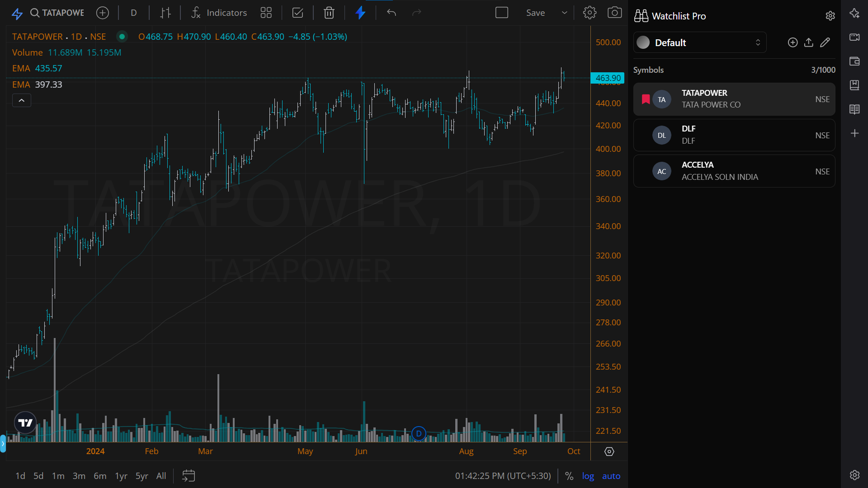Click the undo arrow
Viewport: 868px width, 488px height.
pos(392,13)
